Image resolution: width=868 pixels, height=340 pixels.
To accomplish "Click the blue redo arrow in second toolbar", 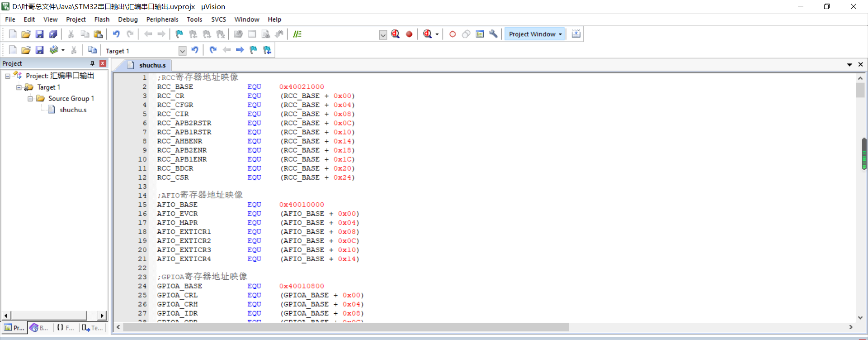I will pos(213,50).
